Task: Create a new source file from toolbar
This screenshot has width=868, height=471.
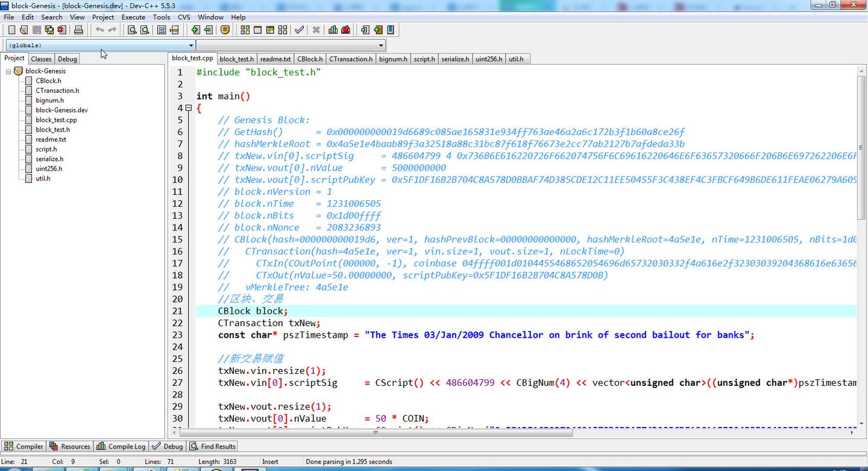Action: pyautogui.click(x=11, y=30)
